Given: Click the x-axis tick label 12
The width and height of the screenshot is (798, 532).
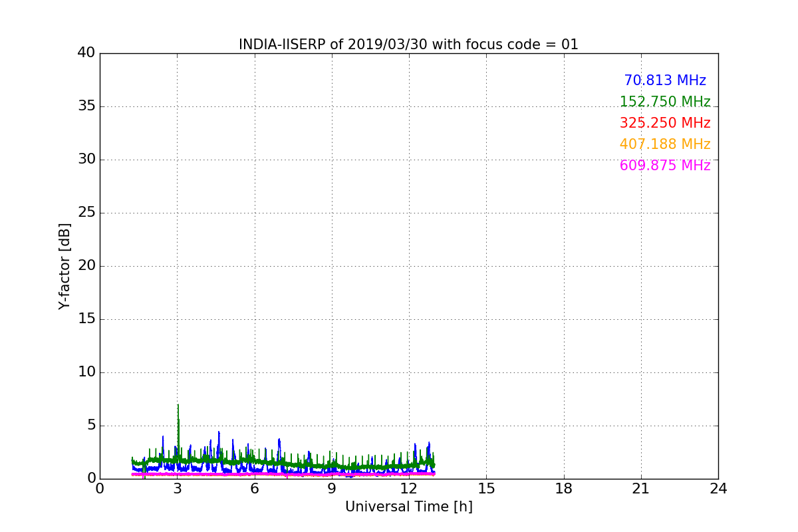Looking at the screenshot, I should click(x=409, y=488).
